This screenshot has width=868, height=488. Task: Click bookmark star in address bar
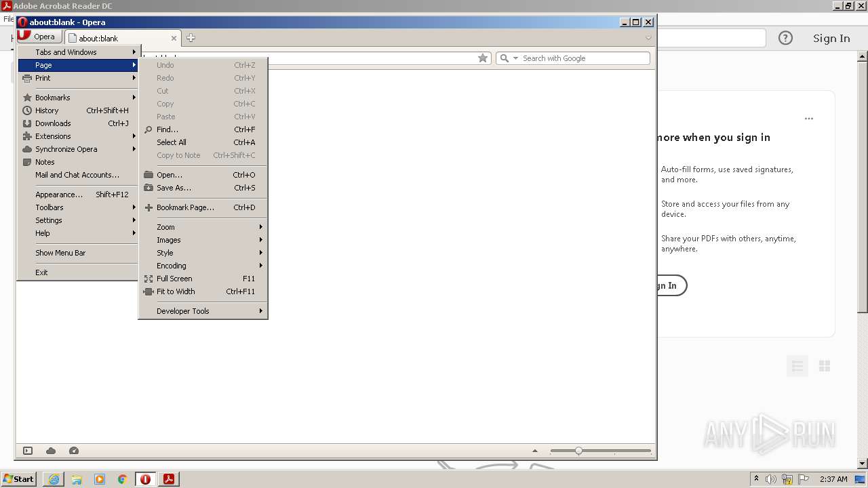pyautogui.click(x=483, y=58)
